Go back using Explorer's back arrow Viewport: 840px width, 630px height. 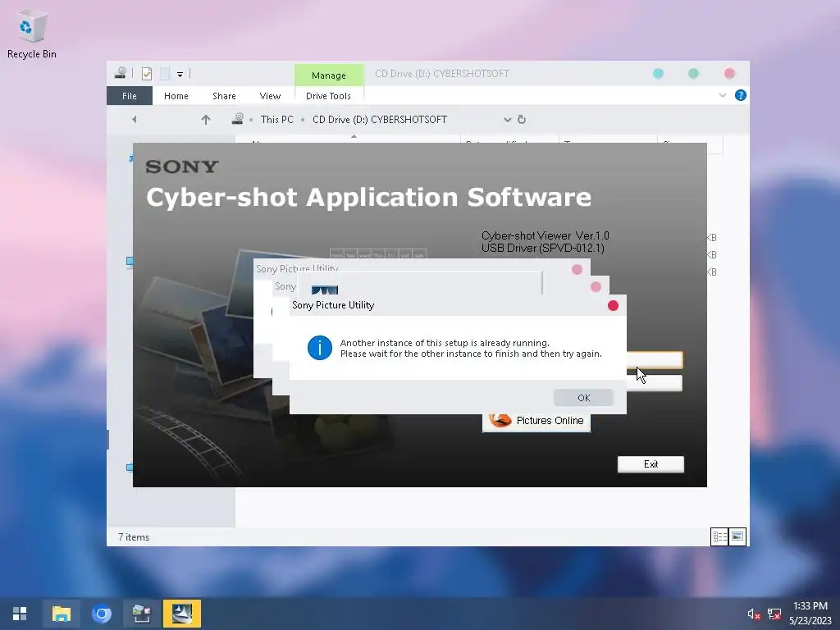coord(135,120)
